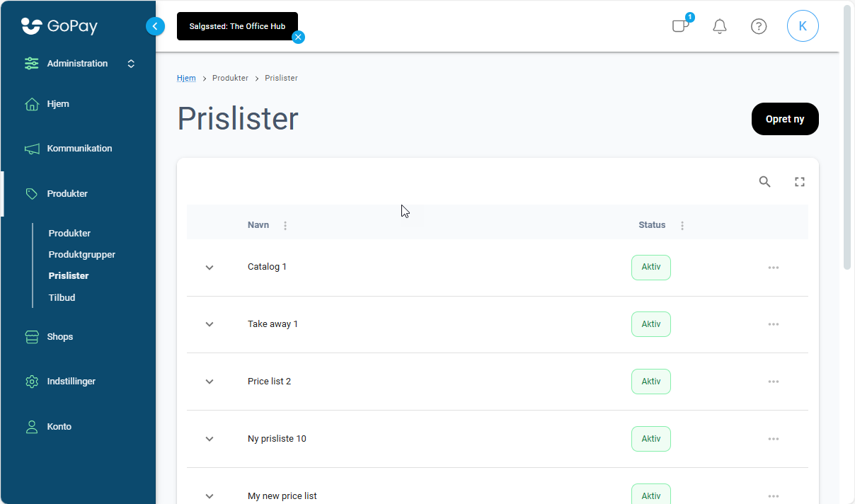This screenshot has height=504, width=855.
Task: Click the Opret ny button
Action: pos(785,119)
